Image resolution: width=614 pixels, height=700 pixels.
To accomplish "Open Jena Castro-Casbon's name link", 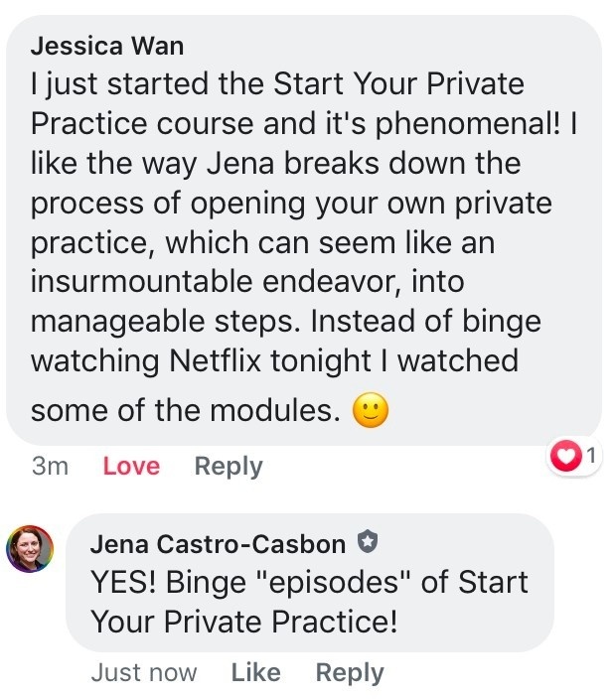I will coord(218,545).
